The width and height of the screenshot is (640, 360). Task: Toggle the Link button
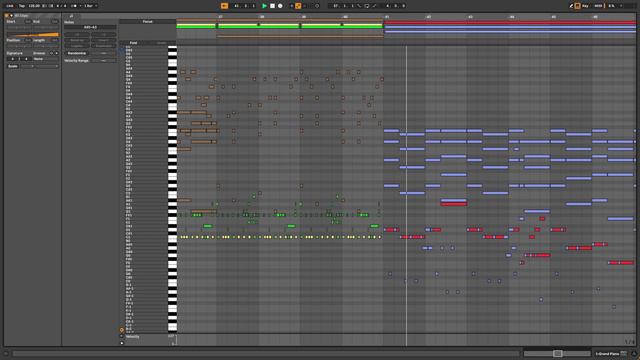(x=9, y=6)
